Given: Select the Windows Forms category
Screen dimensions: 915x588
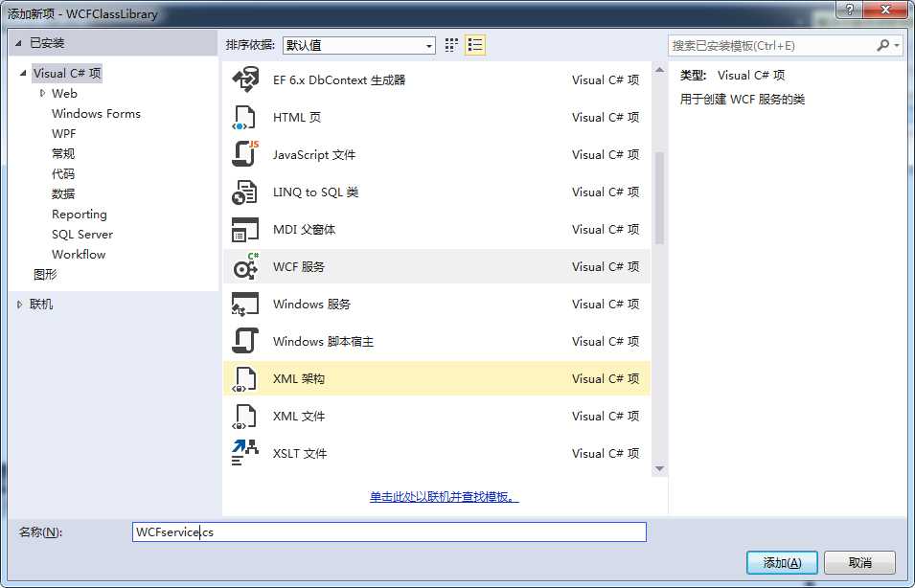Looking at the screenshot, I should coord(96,114).
